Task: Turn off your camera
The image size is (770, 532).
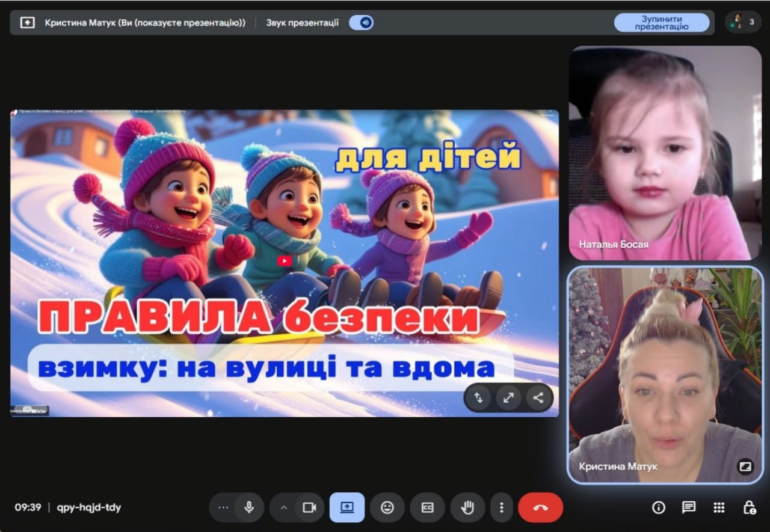Action: click(x=310, y=507)
